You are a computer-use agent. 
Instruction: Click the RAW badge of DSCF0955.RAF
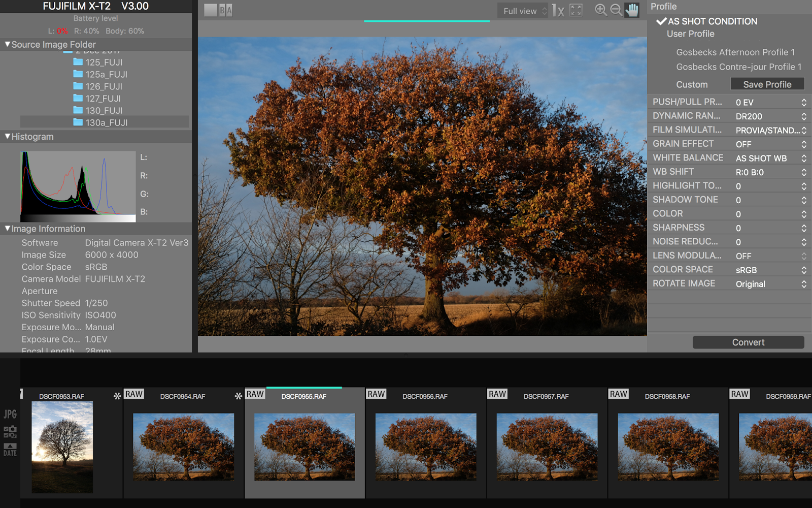[x=255, y=394]
